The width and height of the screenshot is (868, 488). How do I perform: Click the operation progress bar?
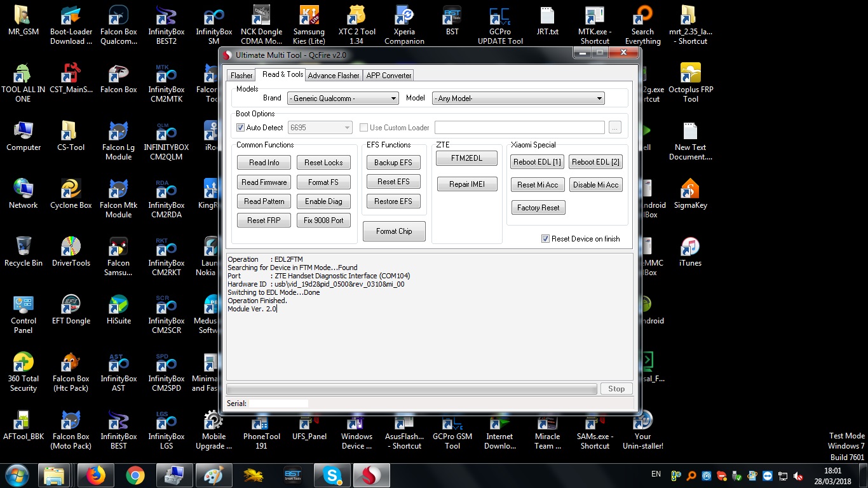(x=412, y=389)
